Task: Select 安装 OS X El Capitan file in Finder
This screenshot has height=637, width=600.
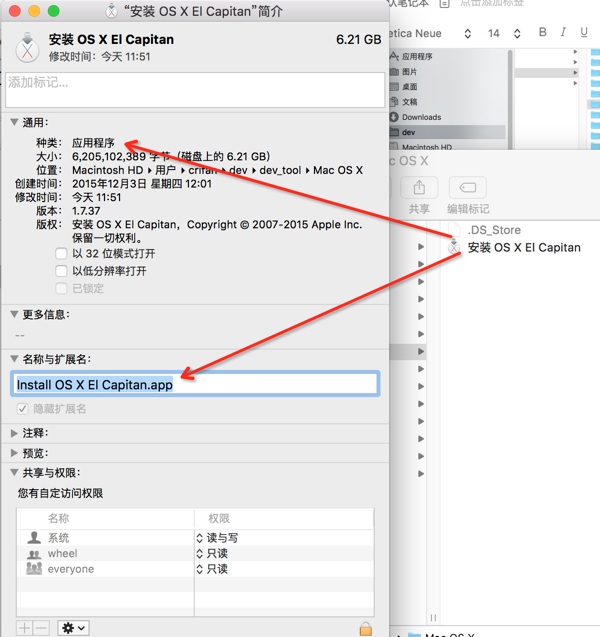Action: click(524, 247)
